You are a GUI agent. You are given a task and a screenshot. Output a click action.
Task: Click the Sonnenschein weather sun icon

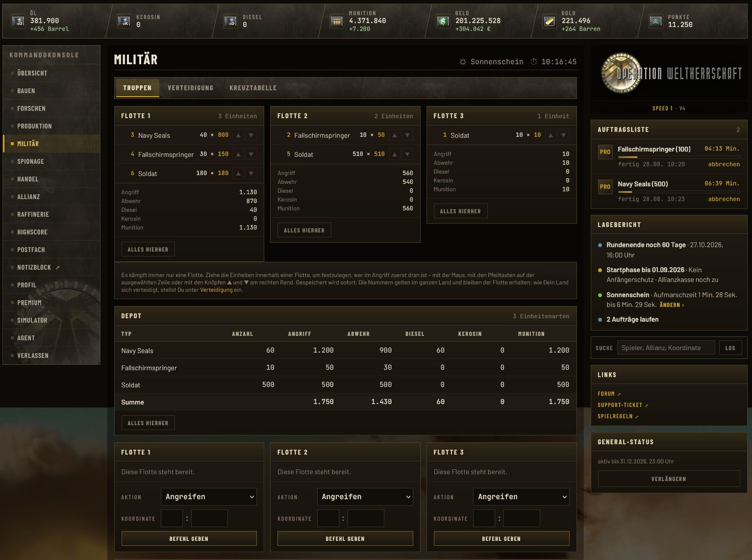463,62
